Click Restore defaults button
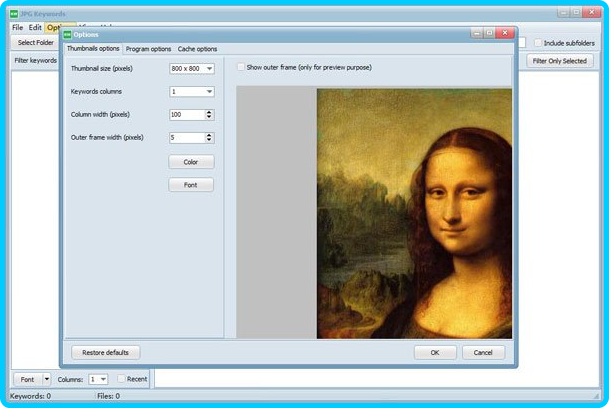Screen dimensions: 609x408 click(x=106, y=352)
